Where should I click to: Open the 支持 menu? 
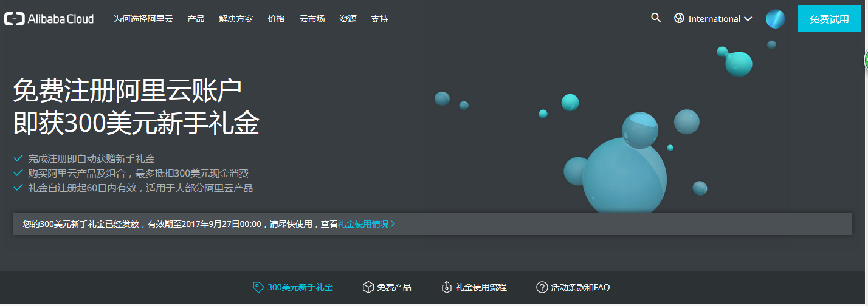[379, 19]
